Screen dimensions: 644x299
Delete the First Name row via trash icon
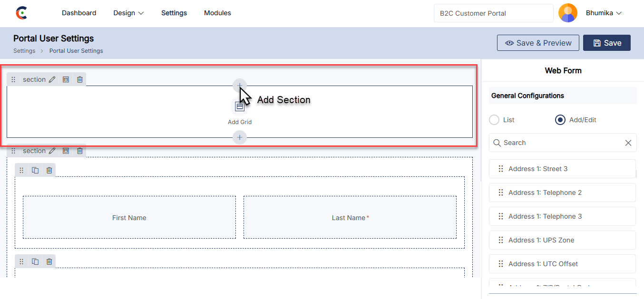49,170
